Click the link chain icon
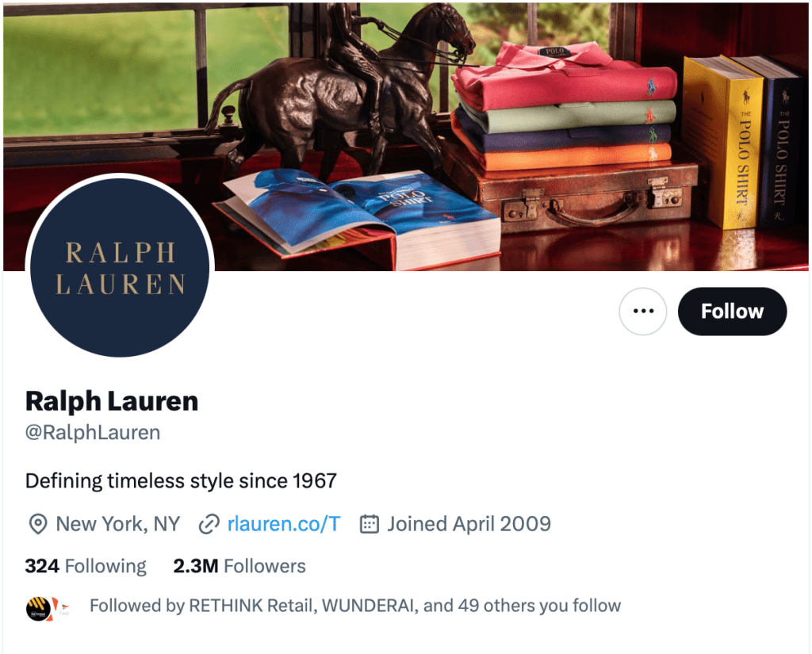The image size is (812, 654). [209, 525]
